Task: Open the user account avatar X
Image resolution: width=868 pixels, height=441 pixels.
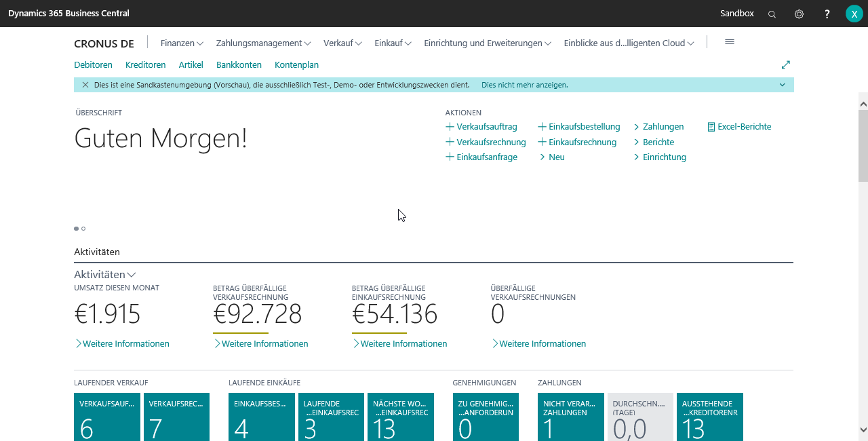Action: click(x=854, y=14)
